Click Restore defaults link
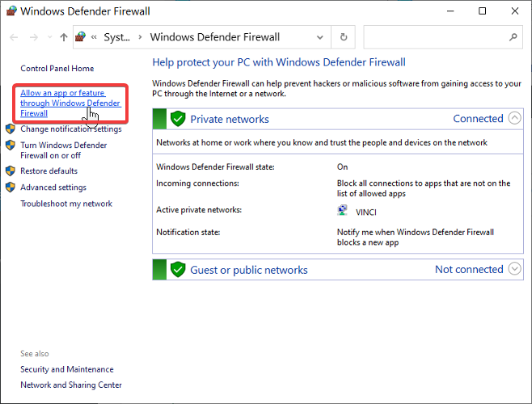Screen dimensions: 532x404 49,171
